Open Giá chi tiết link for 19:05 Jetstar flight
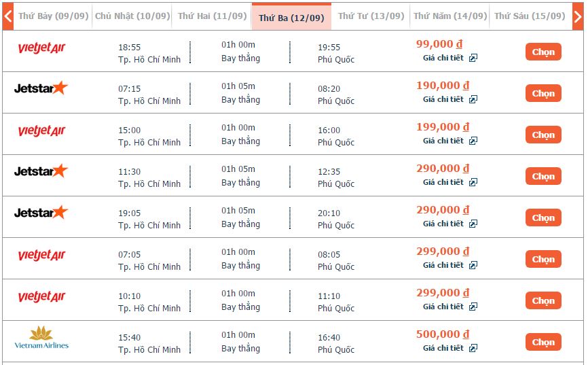This screenshot has width=588, height=365. pos(443,224)
